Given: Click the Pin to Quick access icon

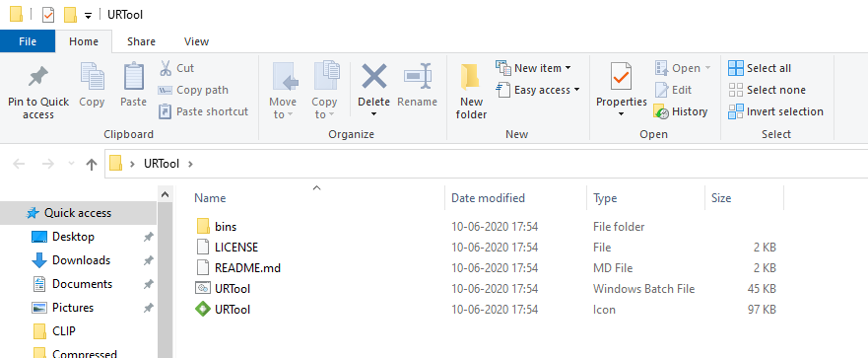Looking at the screenshot, I should coord(38,77).
